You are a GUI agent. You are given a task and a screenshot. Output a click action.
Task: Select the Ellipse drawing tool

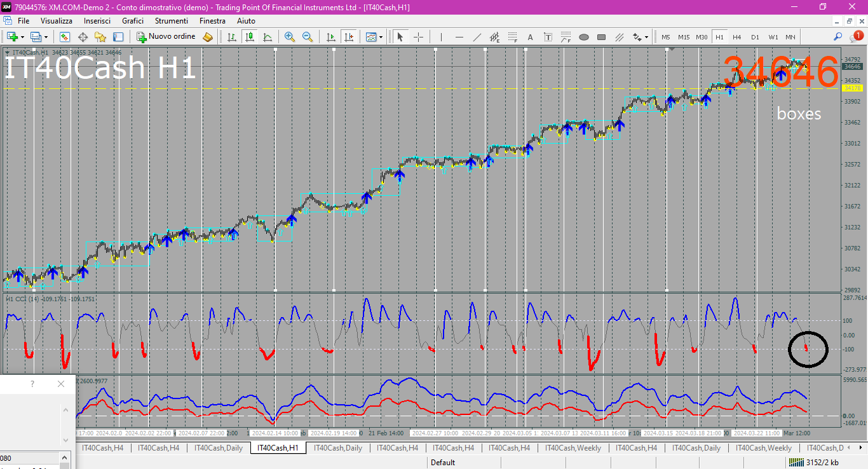point(583,37)
